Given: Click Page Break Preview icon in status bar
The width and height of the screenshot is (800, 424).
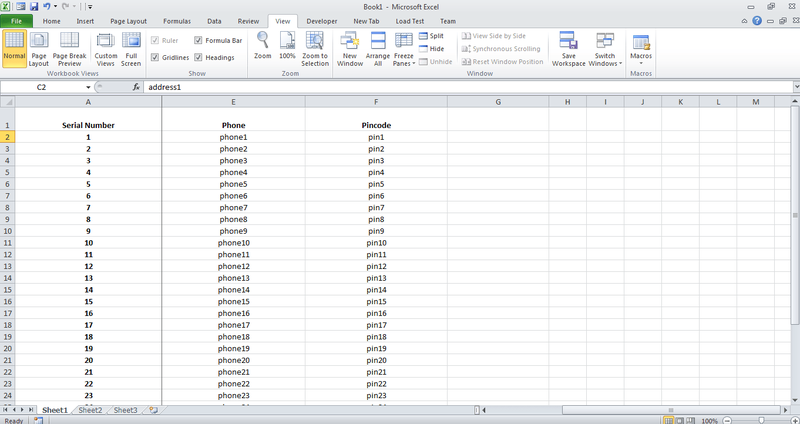Looking at the screenshot, I should [690, 421].
